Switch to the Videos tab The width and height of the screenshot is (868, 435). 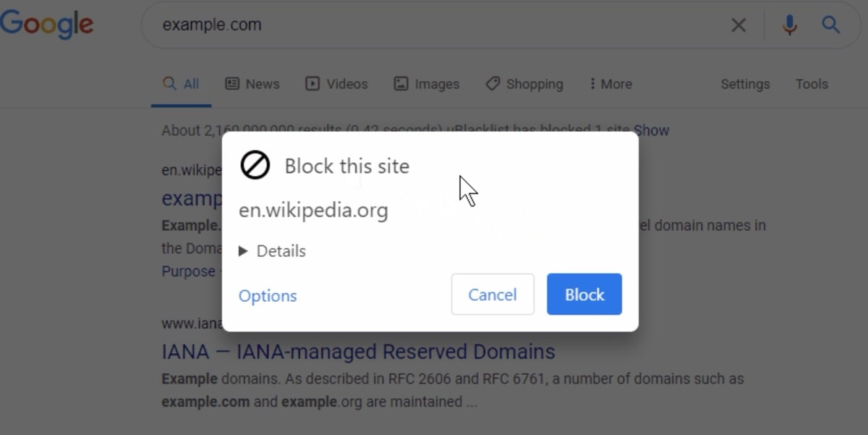coord(336,84)
